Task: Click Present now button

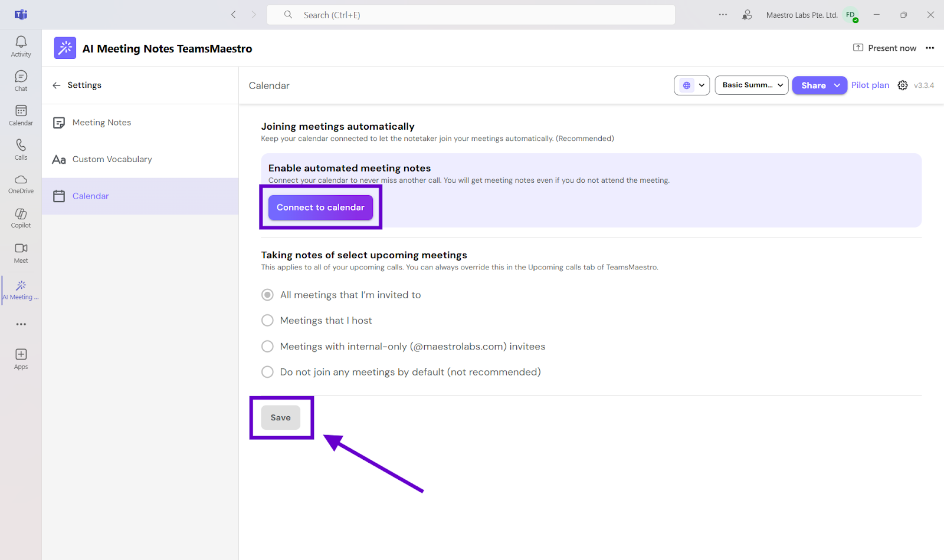Action: 884,48
